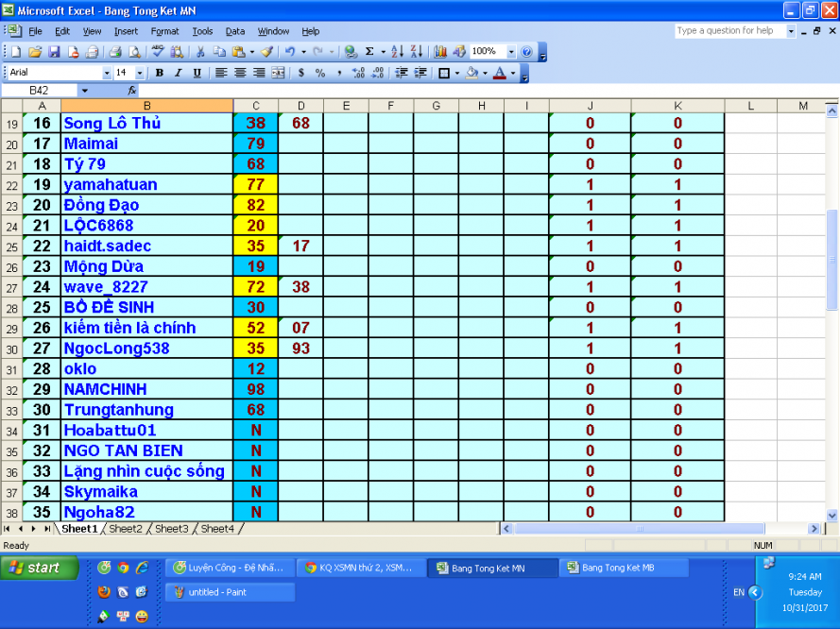Toggle Italic formatting
Viewport: 840px width, 629px height.
tap(178, 73)
